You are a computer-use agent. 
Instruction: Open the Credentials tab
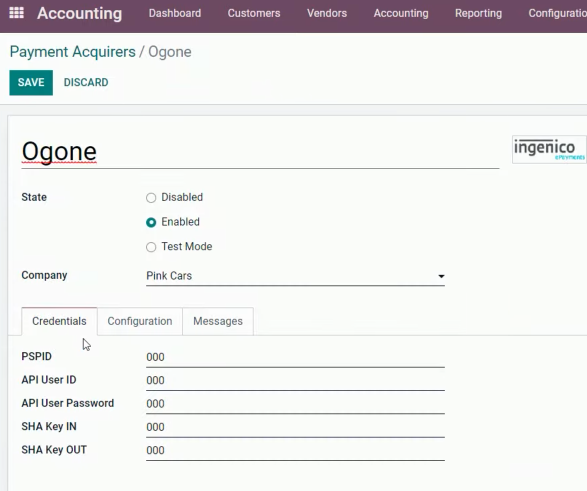[x=59, y=321]
